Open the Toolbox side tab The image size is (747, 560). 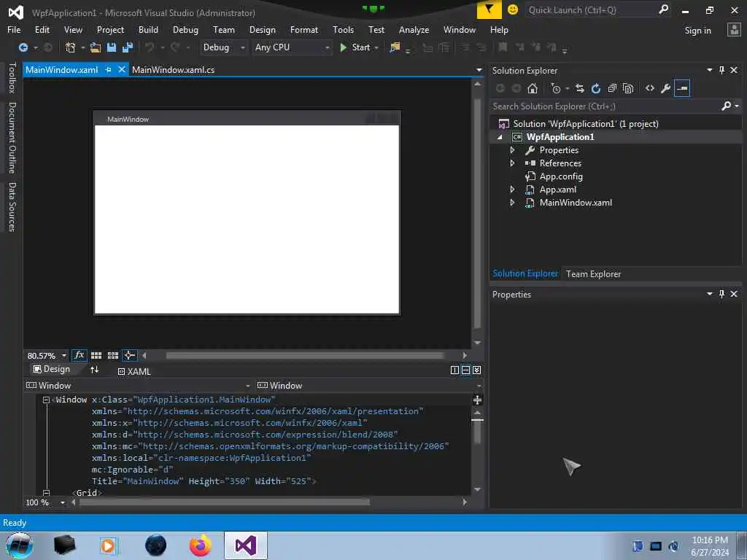tap(12, 77)
